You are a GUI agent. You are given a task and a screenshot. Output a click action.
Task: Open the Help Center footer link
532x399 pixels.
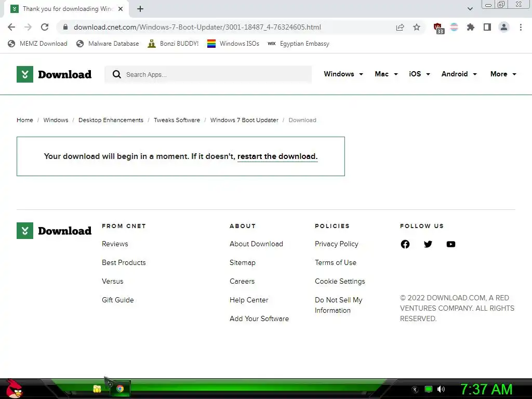click(x=249, y=300)
